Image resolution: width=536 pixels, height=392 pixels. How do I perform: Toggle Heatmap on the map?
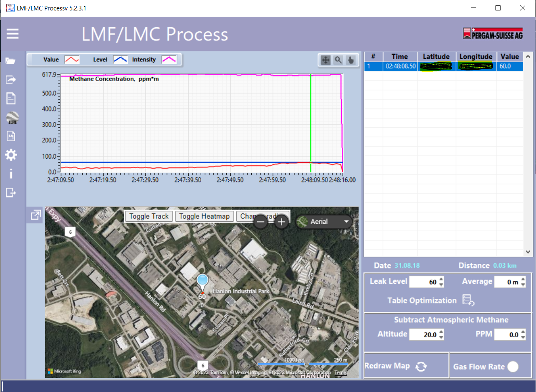click(x=205, y=216)
